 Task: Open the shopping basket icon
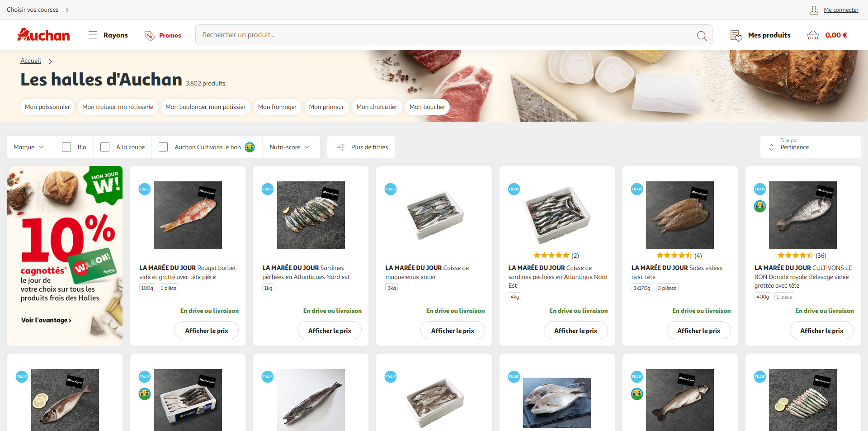tap(813, 35)
